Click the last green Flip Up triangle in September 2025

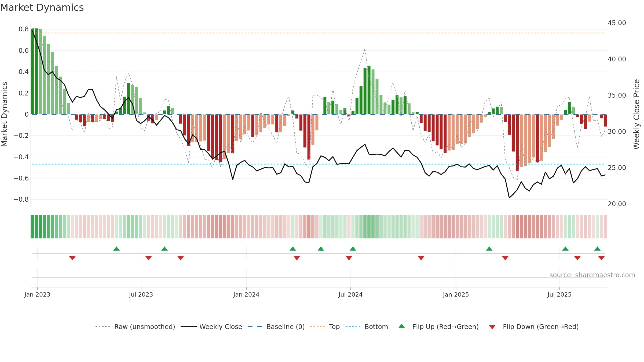tap(597, 249)
